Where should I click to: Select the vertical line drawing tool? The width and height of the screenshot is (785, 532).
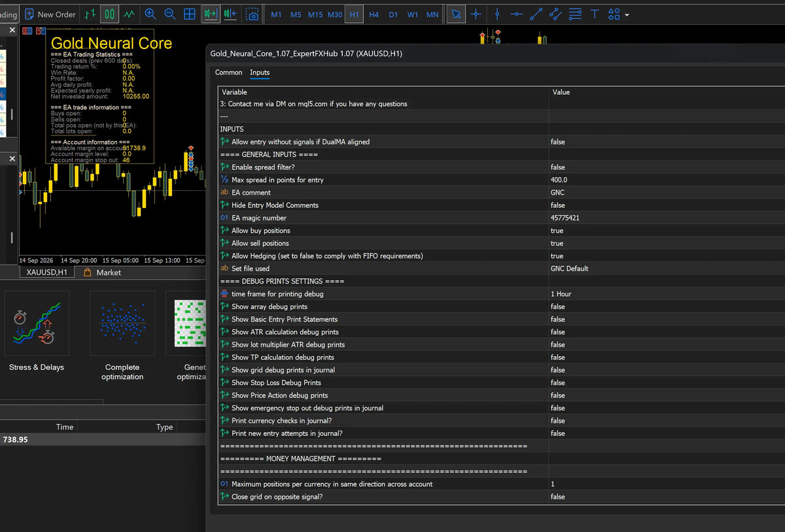click(x=497, y=14)
